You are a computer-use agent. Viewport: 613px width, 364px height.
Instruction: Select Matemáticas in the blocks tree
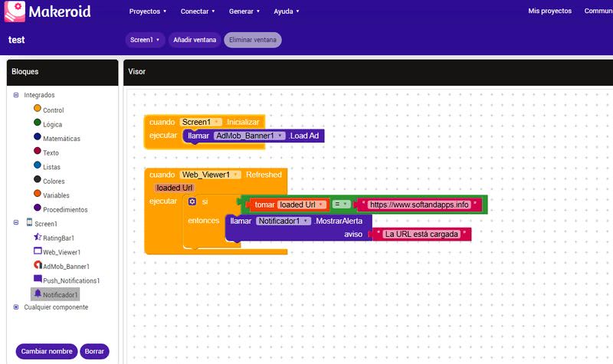tap(61, 139)
